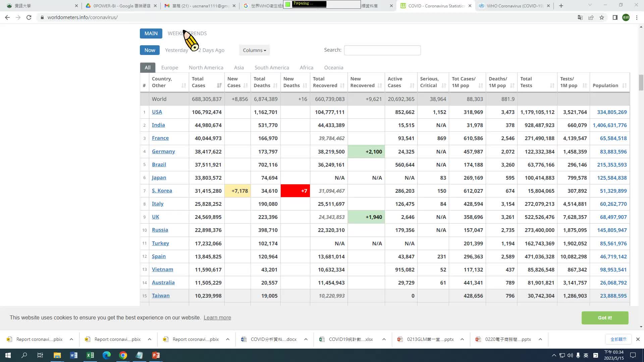Reload the worldometers page
Viewport: 644px width, 362px height.
29,17
